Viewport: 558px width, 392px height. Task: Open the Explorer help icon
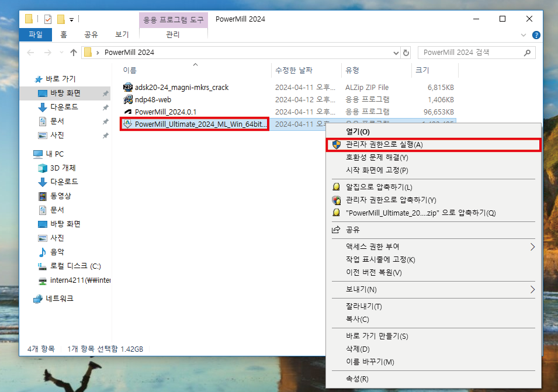click(536, 35)
